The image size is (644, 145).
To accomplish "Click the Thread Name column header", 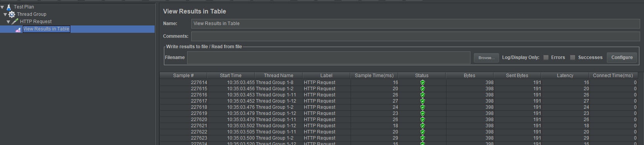I will tap(279, 76).
